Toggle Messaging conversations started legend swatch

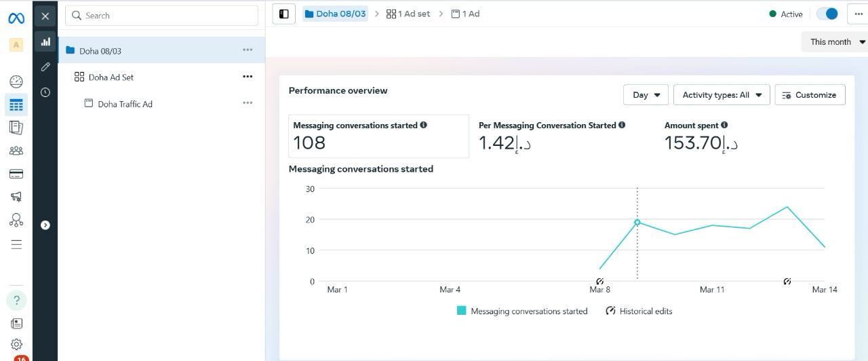462,311
